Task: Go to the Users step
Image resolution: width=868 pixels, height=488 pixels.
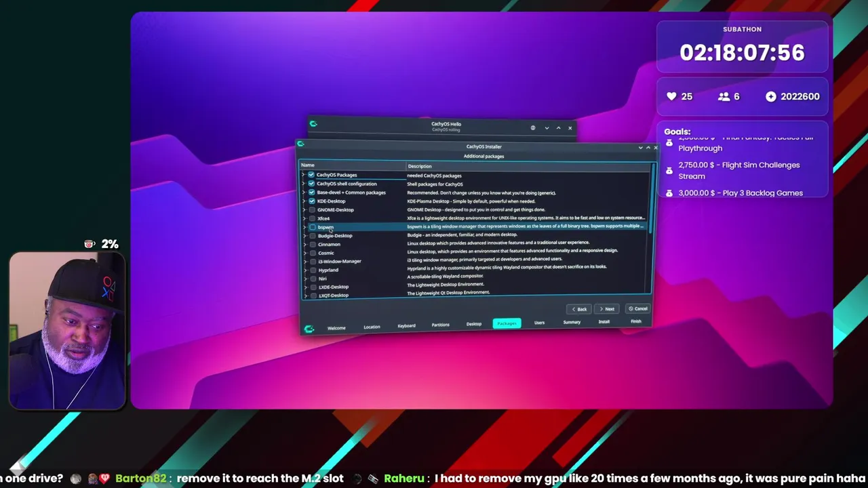Action: 539,323
